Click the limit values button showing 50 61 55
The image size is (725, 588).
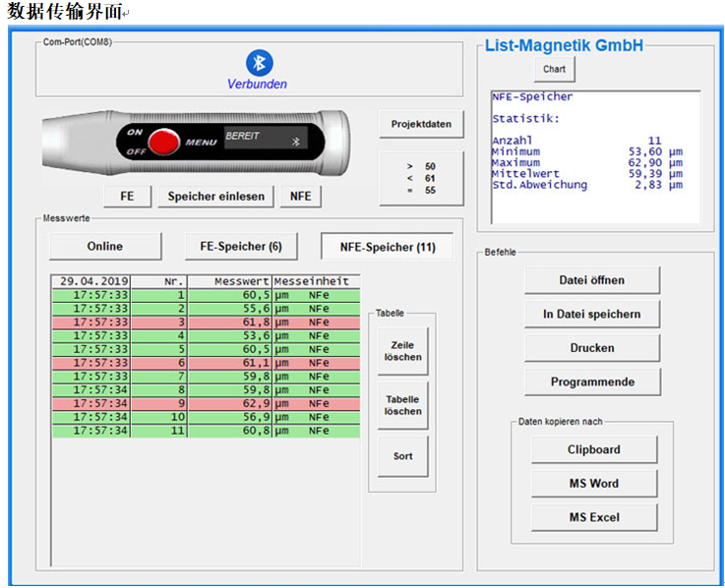coord(421,178)
